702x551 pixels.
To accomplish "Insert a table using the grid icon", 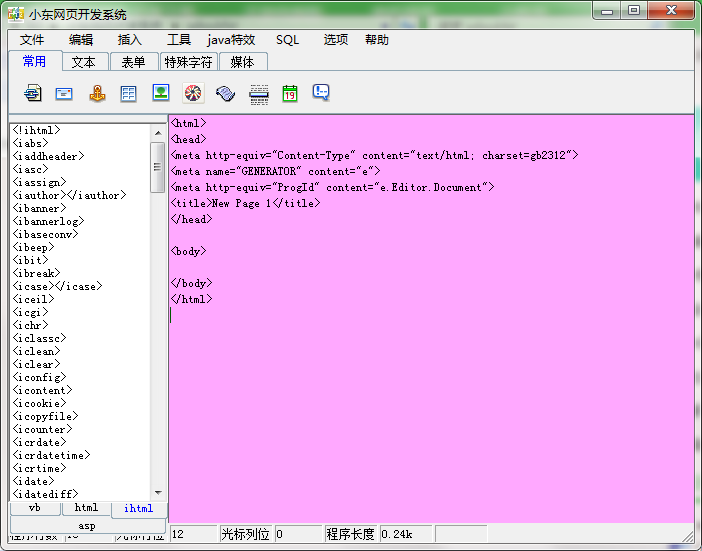I will tap(128, 94).
